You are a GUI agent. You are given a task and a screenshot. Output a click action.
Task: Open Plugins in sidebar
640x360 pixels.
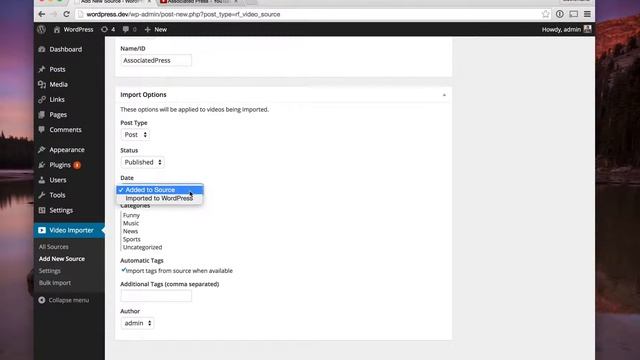tap(60, 165)
